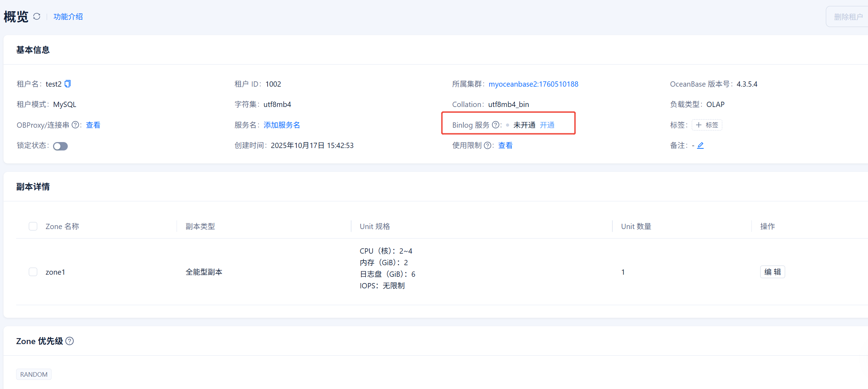The image size is (868, 389).
Task: Click help icon beside Binlog 服务
Action: tap(495, 125)
